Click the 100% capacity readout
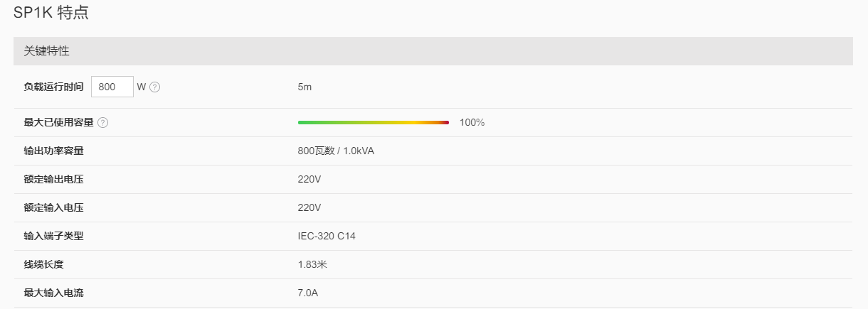868x309 pixels. (x=472, y=122)
